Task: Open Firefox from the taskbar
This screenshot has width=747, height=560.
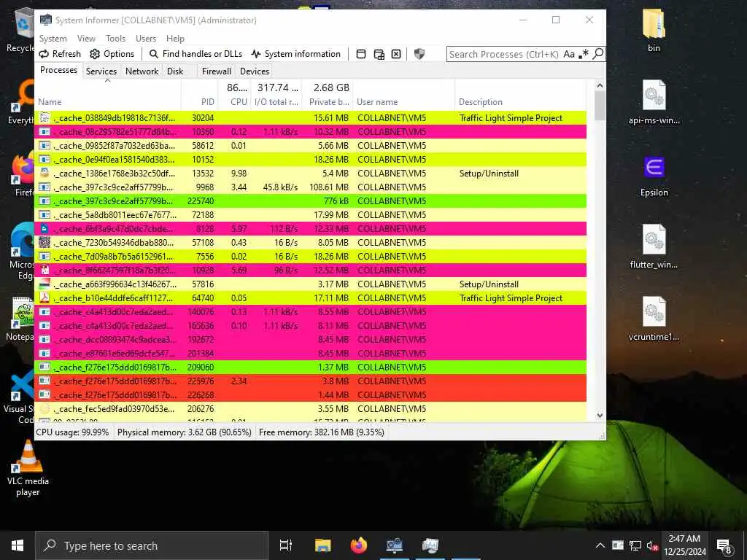Action: [359, 545]
